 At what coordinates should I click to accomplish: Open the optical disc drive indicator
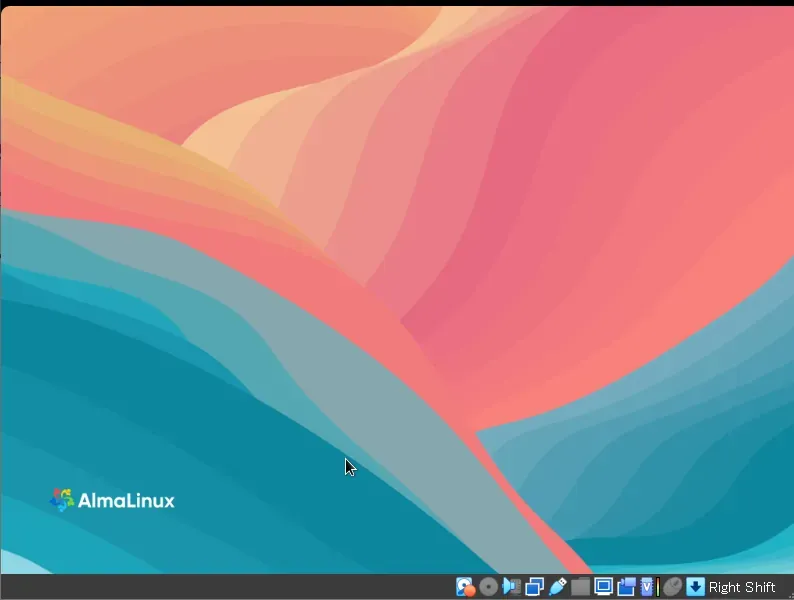point(488,587)
